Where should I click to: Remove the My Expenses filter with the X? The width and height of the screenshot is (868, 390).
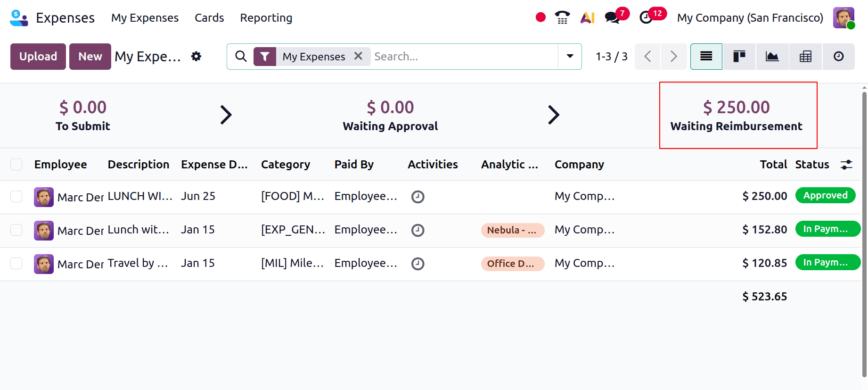tap(358, 56)
